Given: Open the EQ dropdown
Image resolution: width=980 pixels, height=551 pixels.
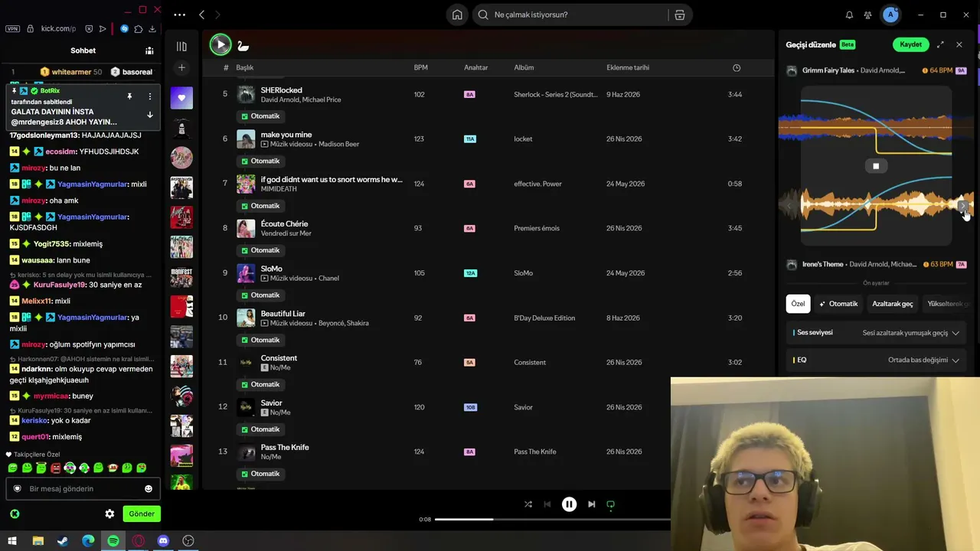Looking at the screenshot, I should coord(877,360).
